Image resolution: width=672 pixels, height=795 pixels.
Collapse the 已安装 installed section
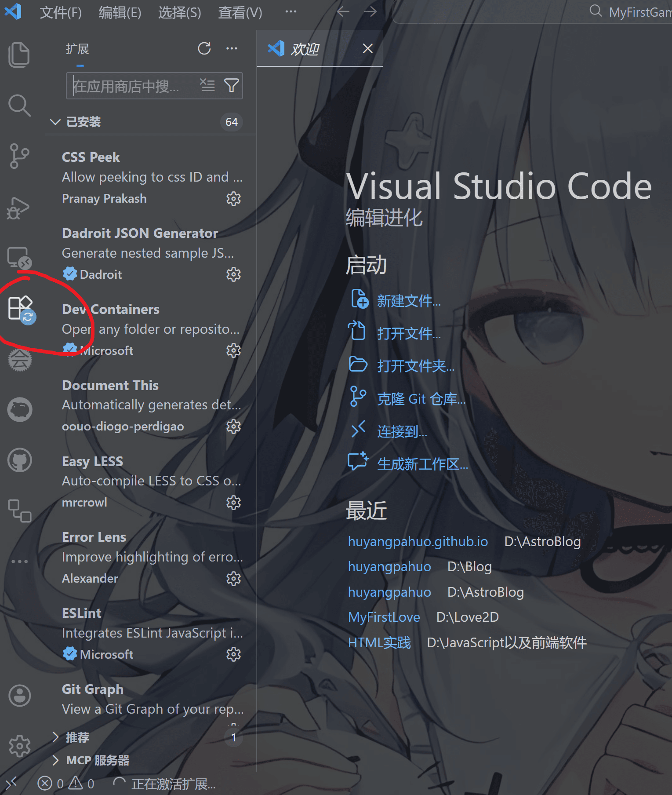(55, 122)
